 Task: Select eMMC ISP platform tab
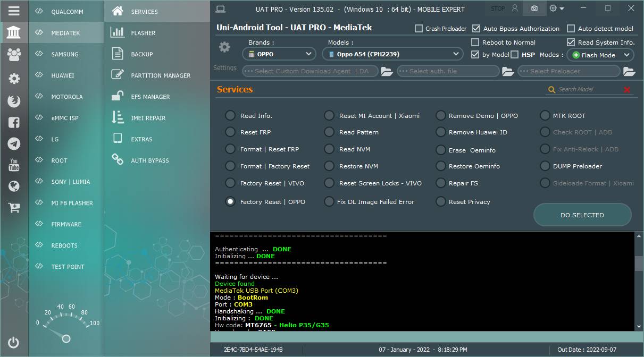pyautogui.click(x=66, y=118)
